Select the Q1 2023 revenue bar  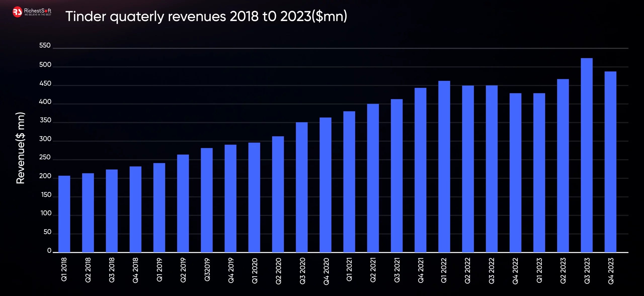539,173
